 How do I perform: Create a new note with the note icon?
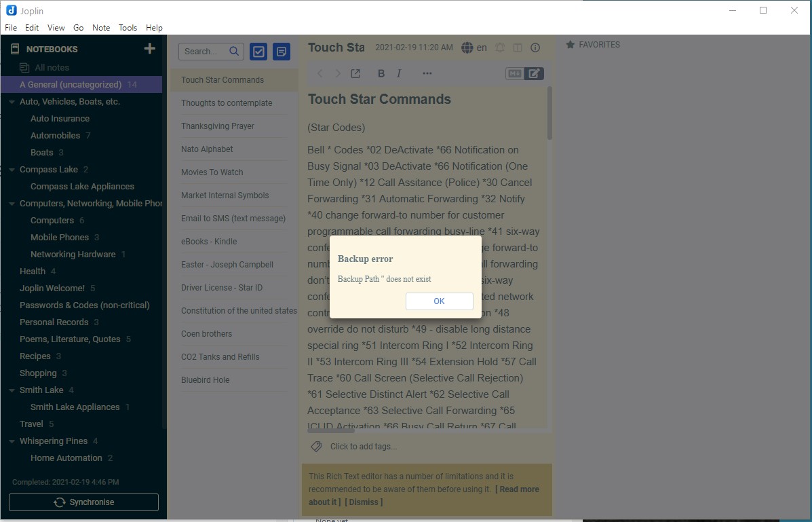282,52
